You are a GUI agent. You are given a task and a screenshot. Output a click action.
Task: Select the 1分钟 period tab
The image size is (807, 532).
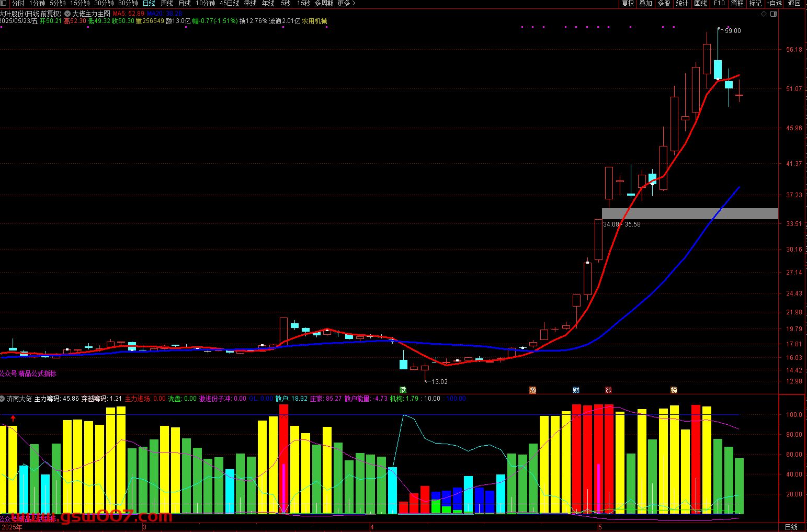[x=37, y=3]
